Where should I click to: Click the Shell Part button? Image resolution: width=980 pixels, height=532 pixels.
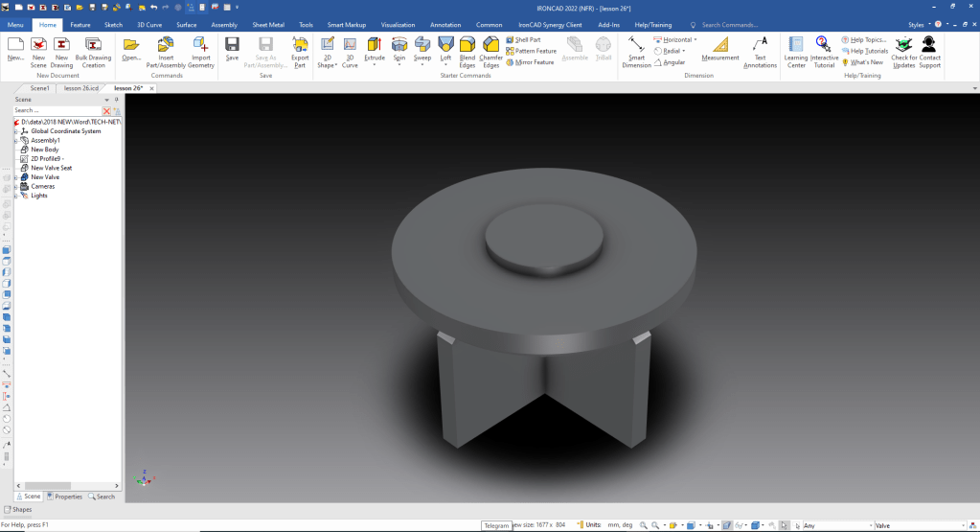(528, 40)
